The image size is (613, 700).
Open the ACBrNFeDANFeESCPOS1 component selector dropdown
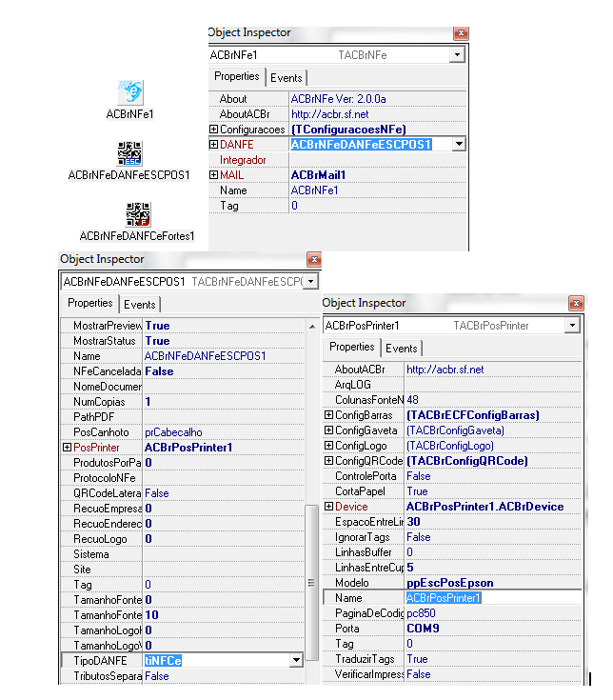[x=311, y=282]
